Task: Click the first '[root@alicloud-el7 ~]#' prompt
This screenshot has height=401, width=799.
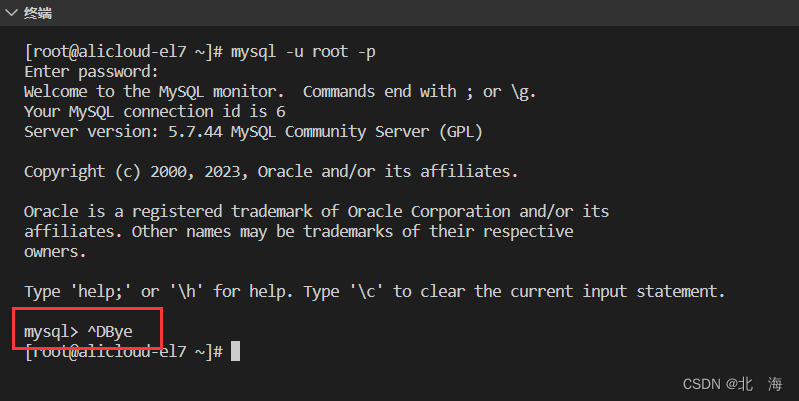Action: click(x=123, y=51)
